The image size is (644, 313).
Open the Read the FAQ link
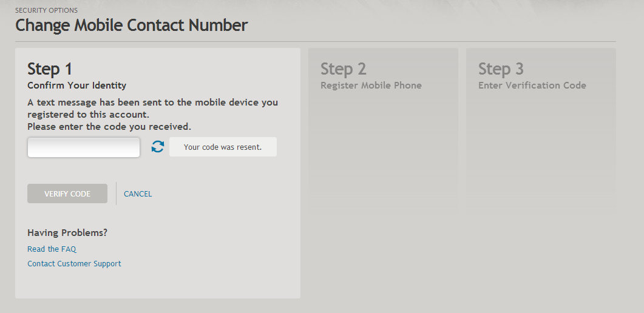tap(52, 249)
